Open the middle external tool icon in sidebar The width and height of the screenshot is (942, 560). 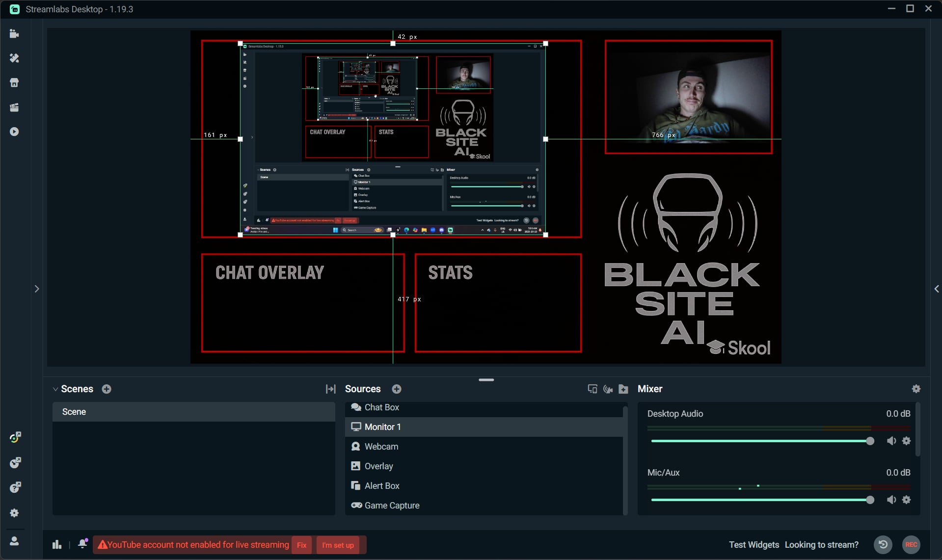pos(15,462)
